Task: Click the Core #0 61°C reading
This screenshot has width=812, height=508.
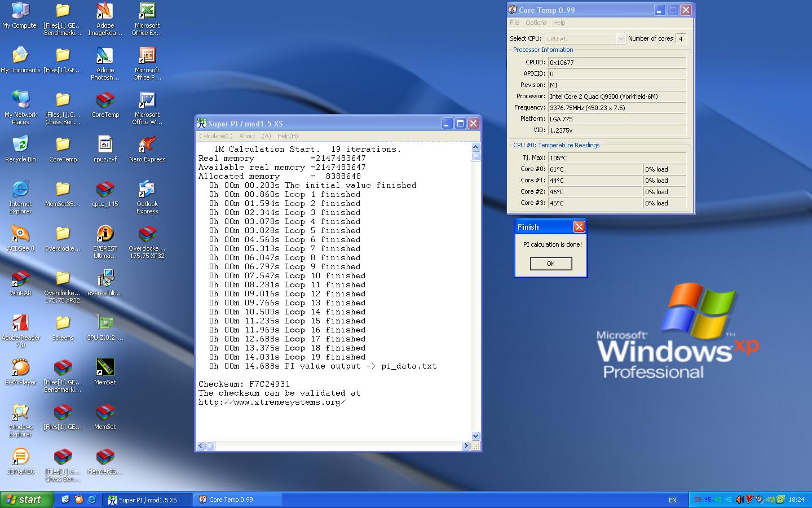Action: pyautogui.click(x=595, y=169)
